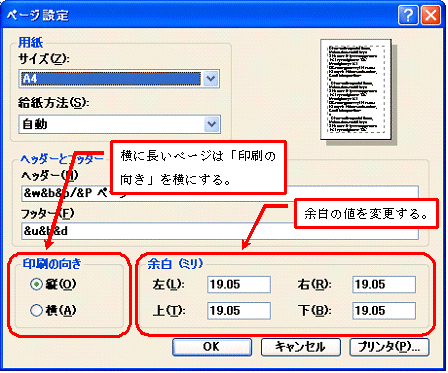Click the 用紙 group label
The width and height of the screenshot is (448, 373).
click(x=30, y=43)
